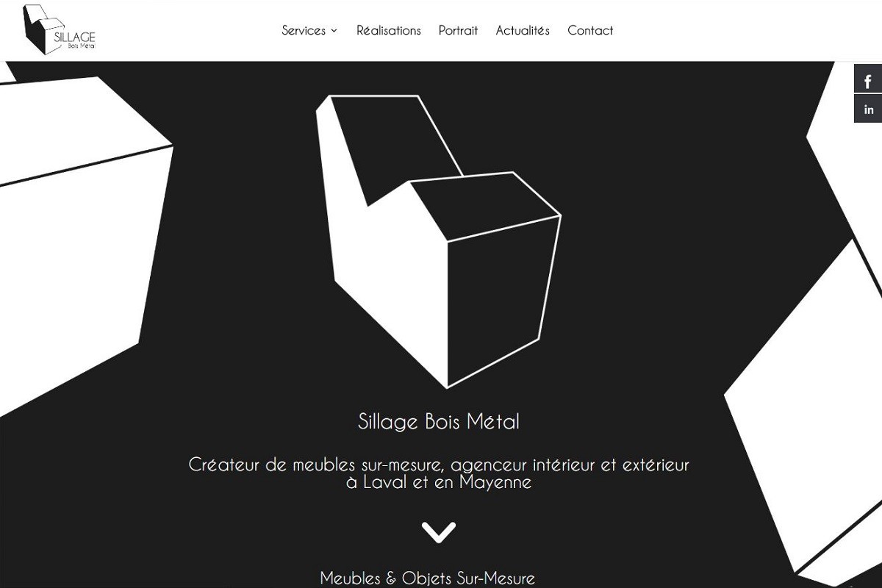Screen dimensions: 882x588
Task: Open the Contact page
Action: pyautogui.click(x=590, y=30)
